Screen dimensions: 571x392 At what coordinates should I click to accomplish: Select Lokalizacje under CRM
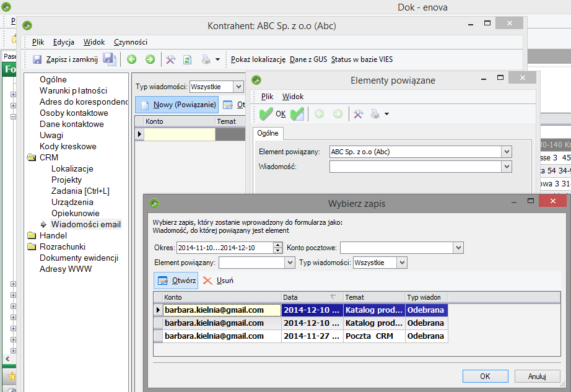tap(72, 169)
